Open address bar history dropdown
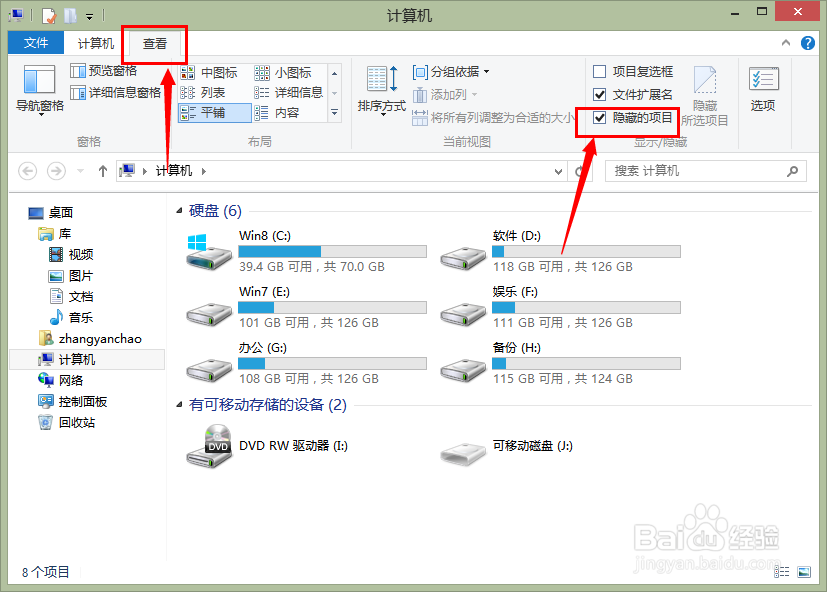The height and width of the screenshot is (592, 827). coord(558,171)
